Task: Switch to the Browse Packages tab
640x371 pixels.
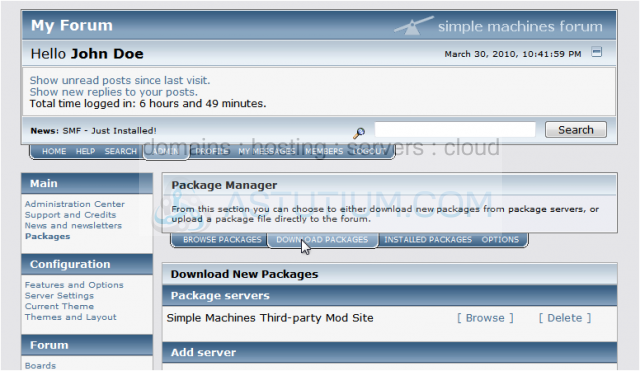Action: (x=222, y=240)
